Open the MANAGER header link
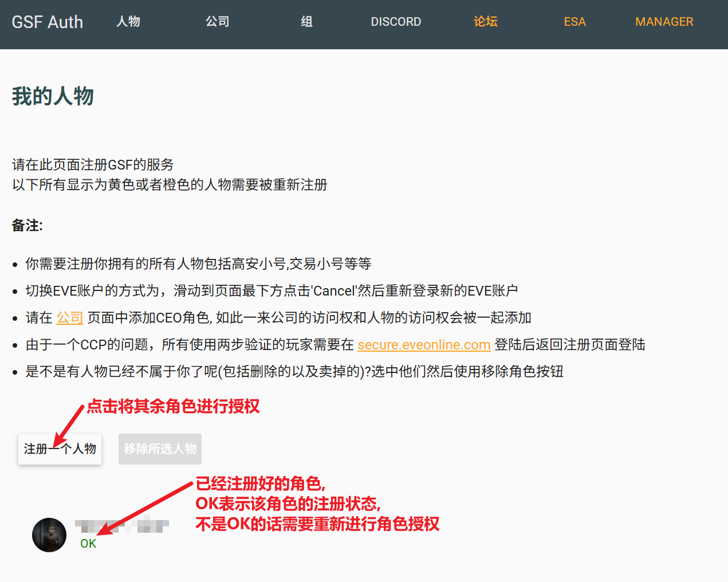This screenshot has height=582, width=728. (x=664, y=22)
